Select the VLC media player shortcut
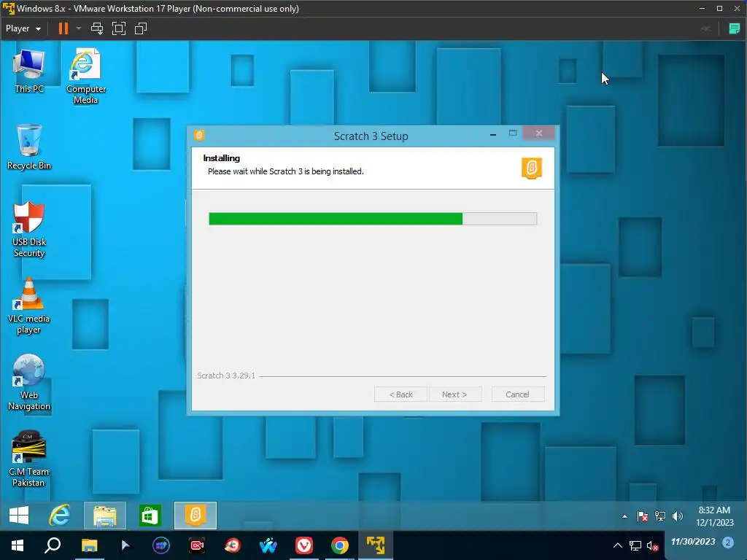Image resolution: width=747 pixels, height=560 pixels. click(28, 306)
